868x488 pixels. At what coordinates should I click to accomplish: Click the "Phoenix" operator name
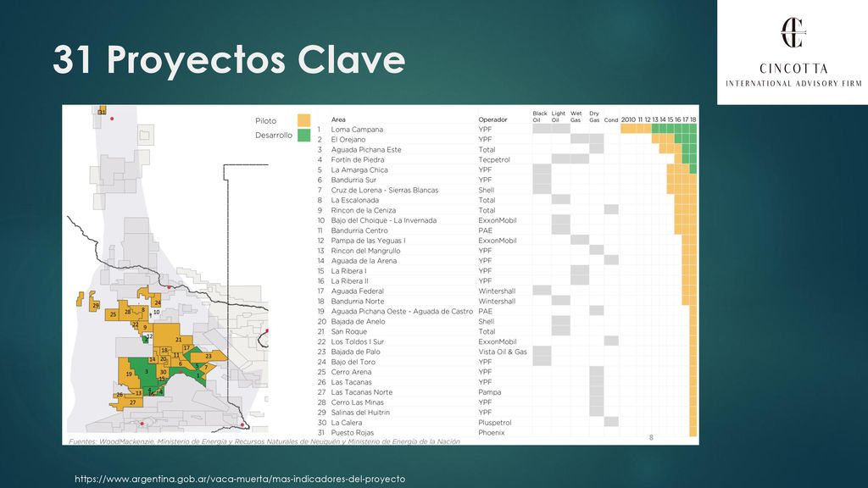pyautogui.click(x=492, y=433)
